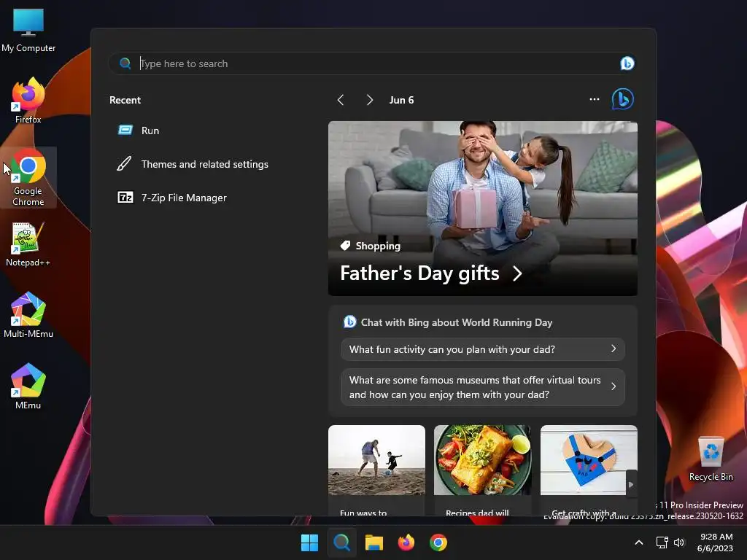Open the My Computer desktop icon

click(x=28, y=31)
